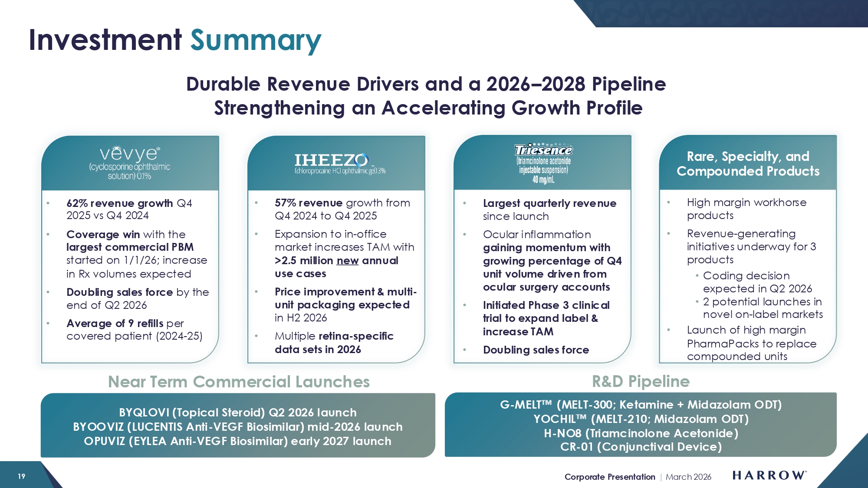The height and width of the screenshot is (488, 868).
Task: Click the G-MELT (MELT-300) pipeline entry
Action: (x=641, y=405)
